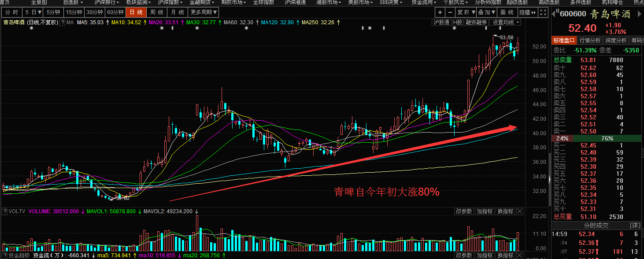Zoom in chart with the plus button

[x=440, y=12]
